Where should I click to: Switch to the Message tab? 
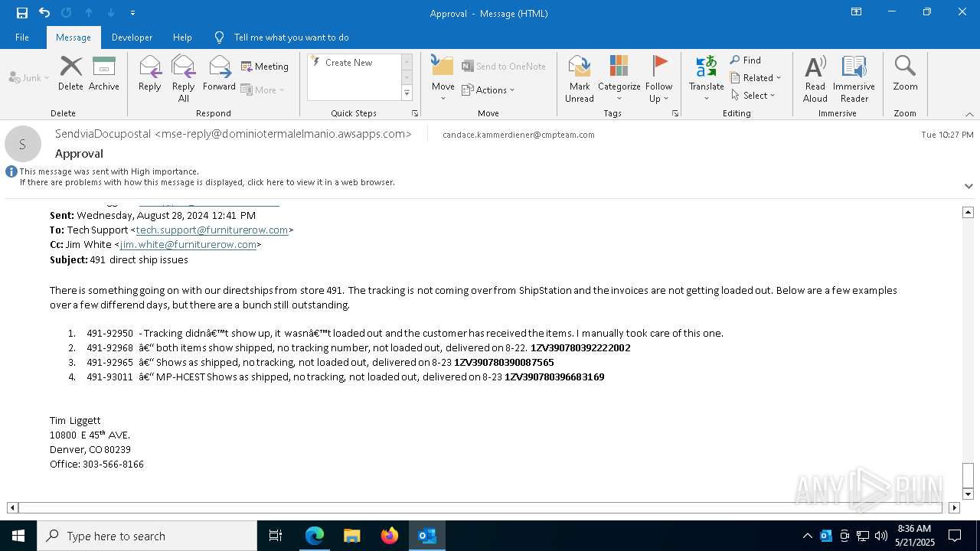(73, 37)
